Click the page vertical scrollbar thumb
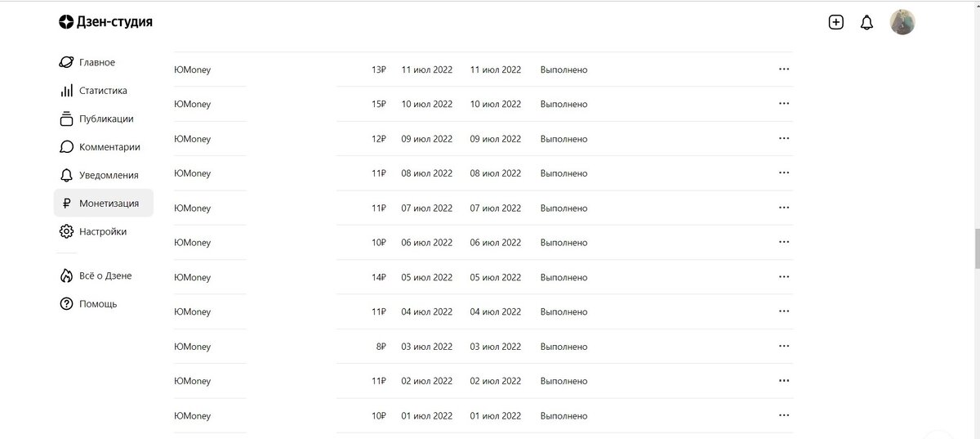 tap(976, 249)
